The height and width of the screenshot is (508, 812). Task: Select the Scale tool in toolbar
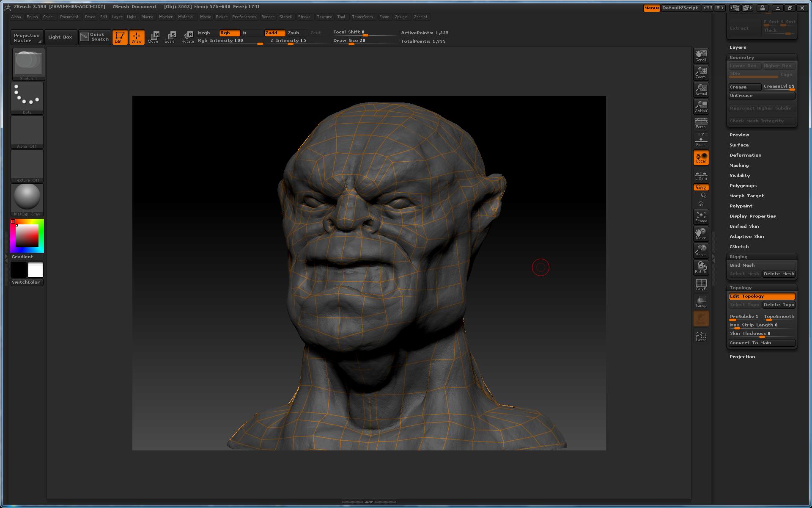tap(170, 36)
